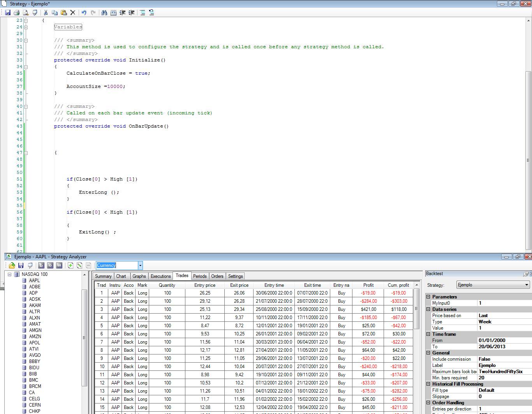
Task: Click the Strategy Analyzer title bar icon
Action: pyautogui.click(x=8, y=257)
